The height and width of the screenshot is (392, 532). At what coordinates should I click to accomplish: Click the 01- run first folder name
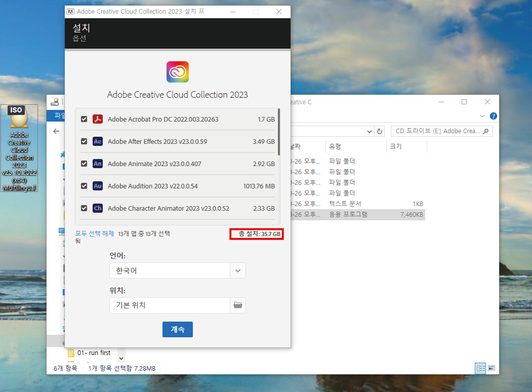click(94, 353)
